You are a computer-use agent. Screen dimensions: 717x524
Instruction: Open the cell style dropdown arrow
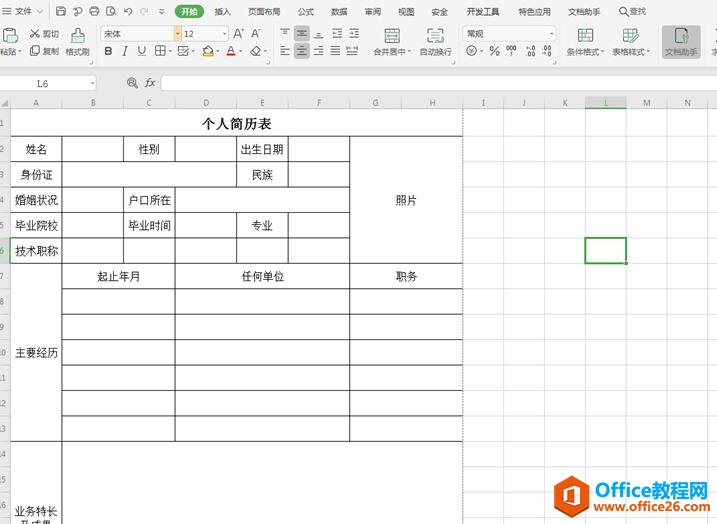(x=194, y=51)
